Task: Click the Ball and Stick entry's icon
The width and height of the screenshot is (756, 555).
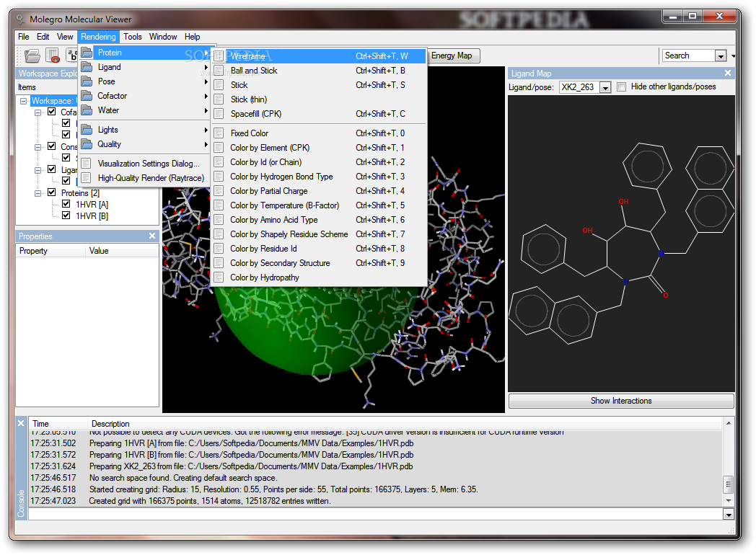Action: tap(219, 71)
